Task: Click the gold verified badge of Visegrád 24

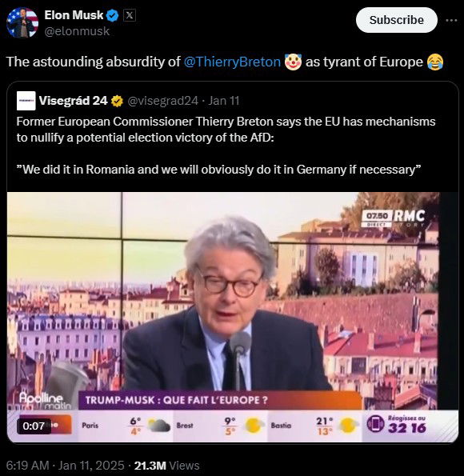Action: (x=118, y=101)
